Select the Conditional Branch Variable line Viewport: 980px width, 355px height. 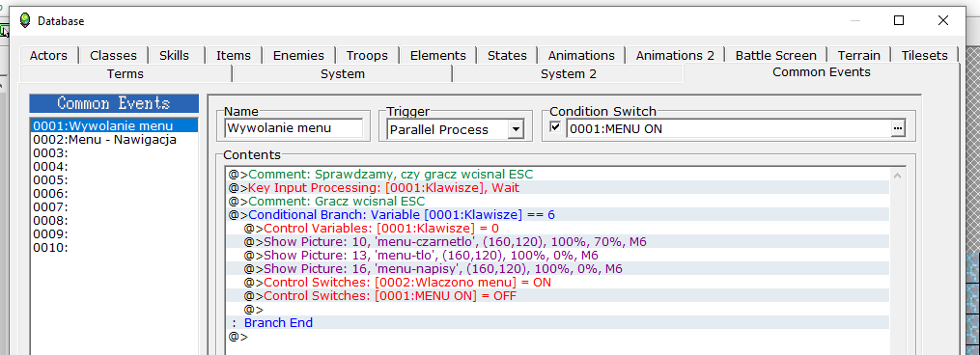click(557, 215)
